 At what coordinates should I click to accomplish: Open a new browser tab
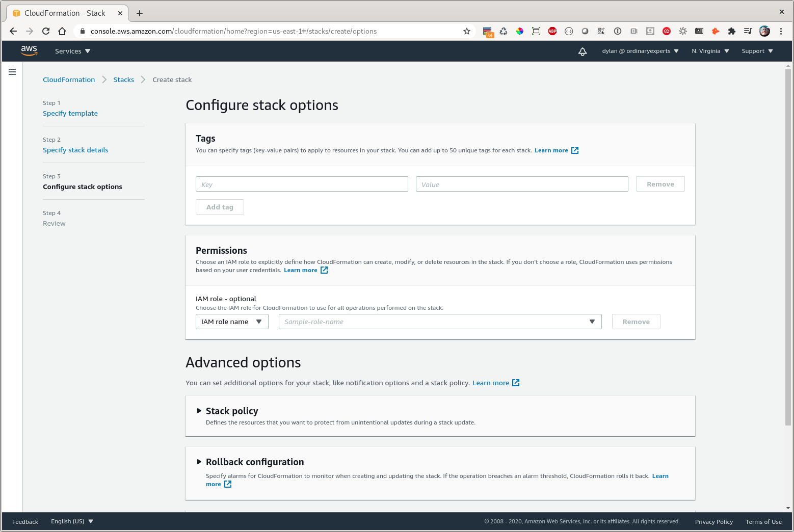(140, 13)
